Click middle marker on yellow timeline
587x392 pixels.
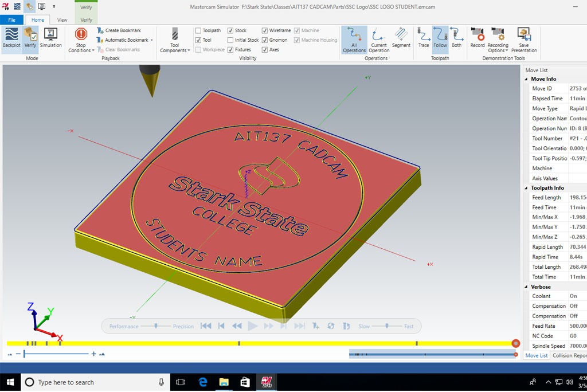(239, 343)
